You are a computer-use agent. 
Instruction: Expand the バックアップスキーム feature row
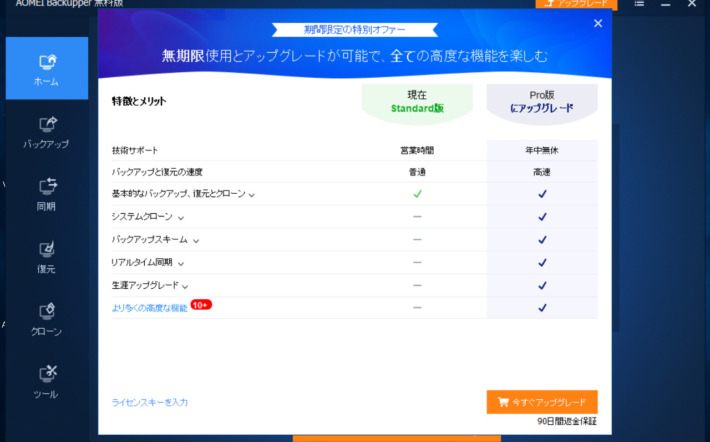[197, 240]
